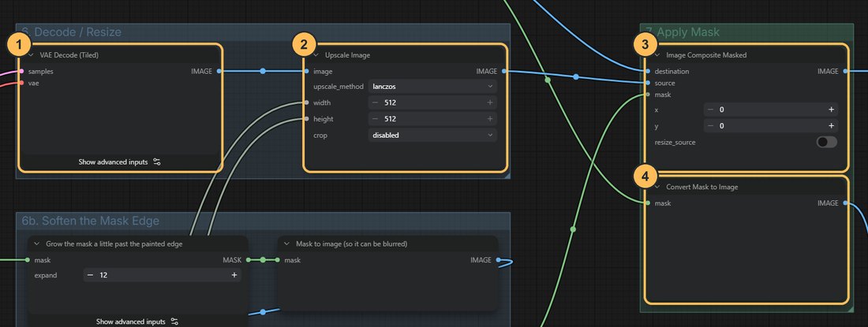Click the Upscale Image IMAGE output socket
This screenshot has width=868, height=327.
pos(503,71)
